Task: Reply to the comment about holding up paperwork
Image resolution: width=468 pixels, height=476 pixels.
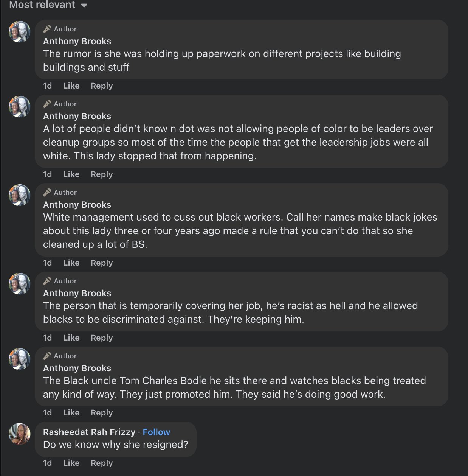Action: 102,86
